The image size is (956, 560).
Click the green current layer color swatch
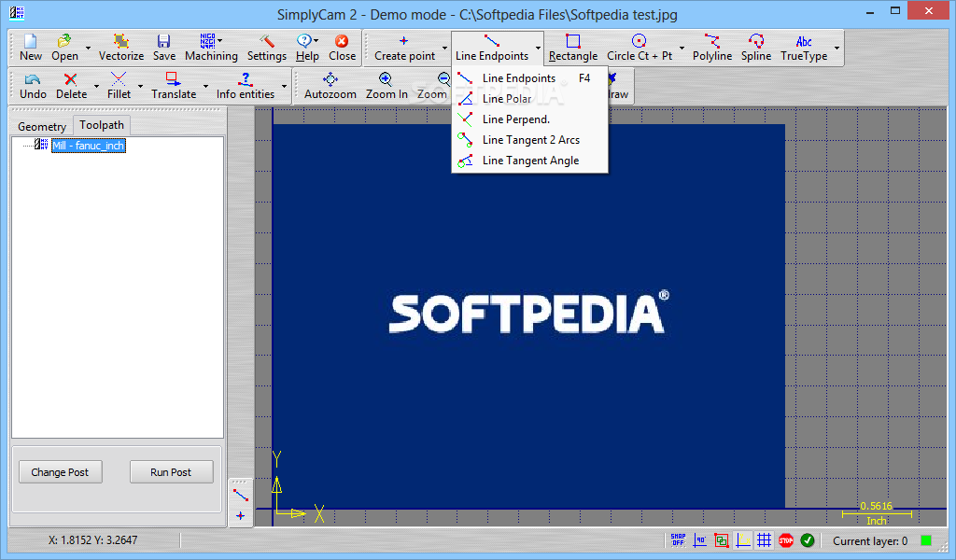pos(926,540)
